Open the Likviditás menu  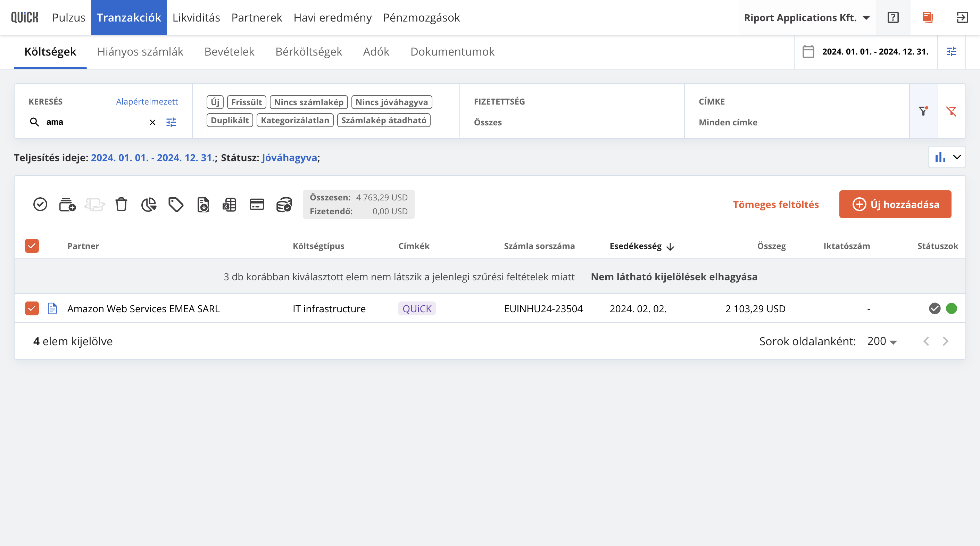click(x=196, y=17)
